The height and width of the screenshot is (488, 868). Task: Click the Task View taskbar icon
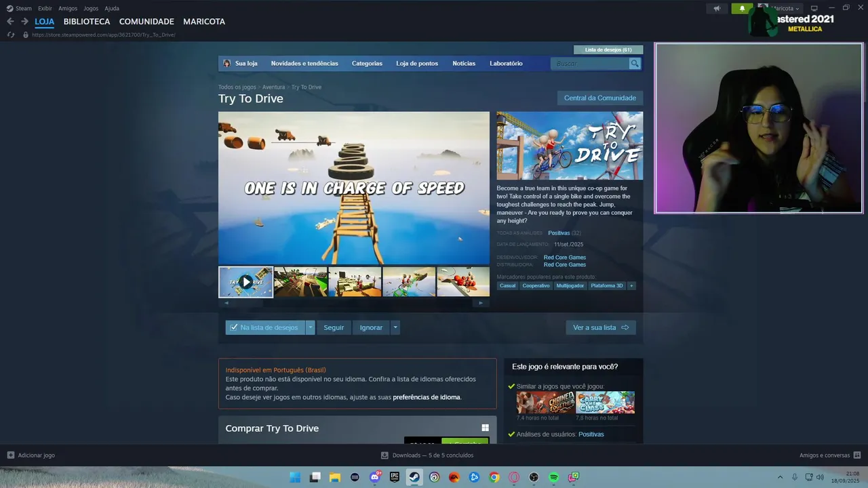[315, 477]
